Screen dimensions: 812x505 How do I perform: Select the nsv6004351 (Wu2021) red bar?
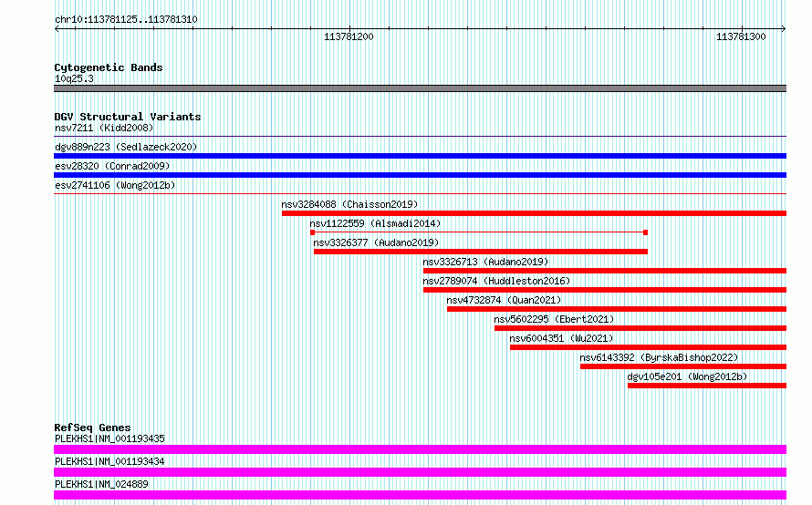pos(649,347)
